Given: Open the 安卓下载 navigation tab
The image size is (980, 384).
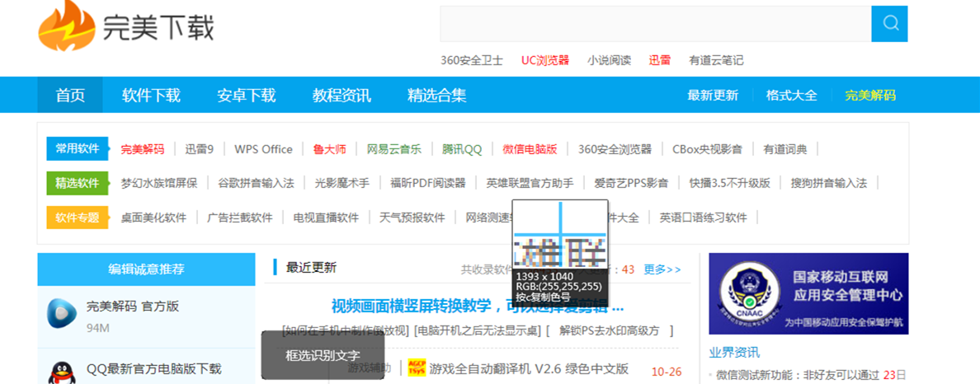Looking at the screenshot, I should coord(247,96).
